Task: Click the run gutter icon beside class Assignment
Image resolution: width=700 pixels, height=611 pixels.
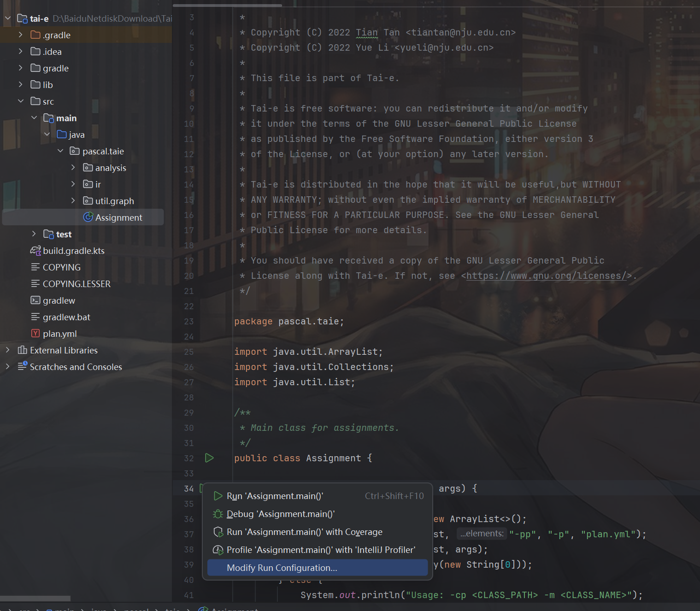Action: (209, 458)
